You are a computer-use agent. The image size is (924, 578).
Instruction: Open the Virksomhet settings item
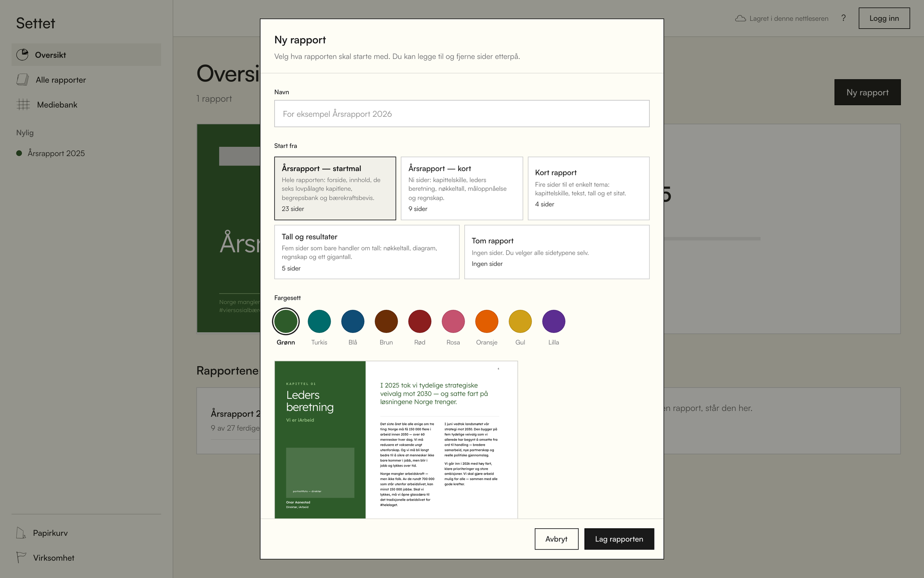coord(86,558)
